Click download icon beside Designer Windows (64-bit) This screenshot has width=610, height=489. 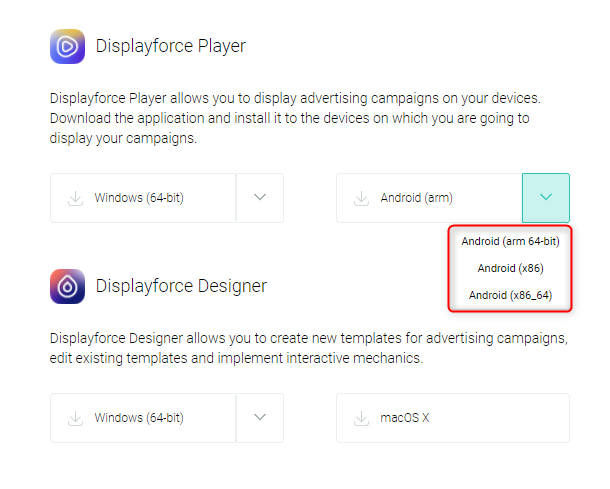pos(75,418)
